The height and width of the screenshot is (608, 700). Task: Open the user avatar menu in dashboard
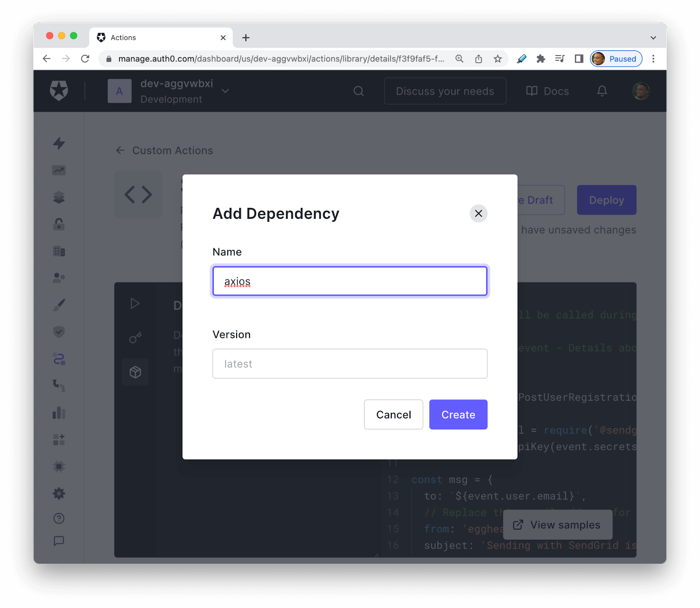coord(641,91)
